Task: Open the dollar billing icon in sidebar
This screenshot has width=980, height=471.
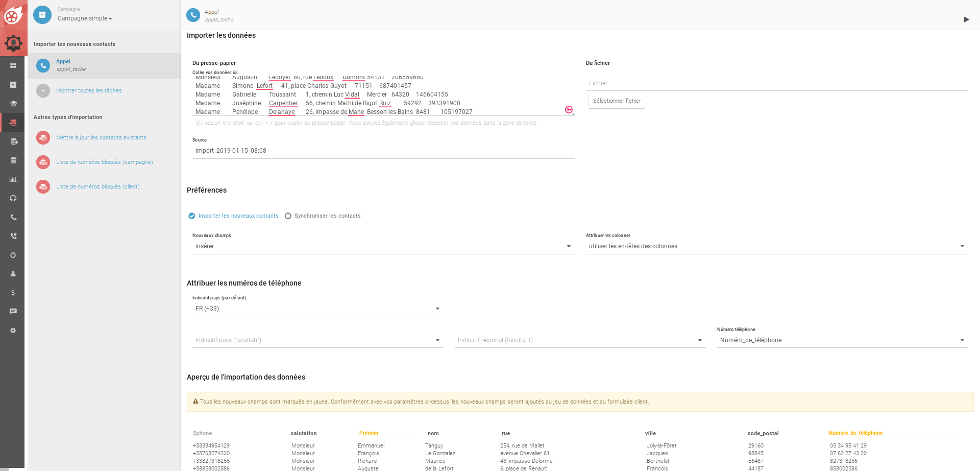Action: tap(13, 293)
